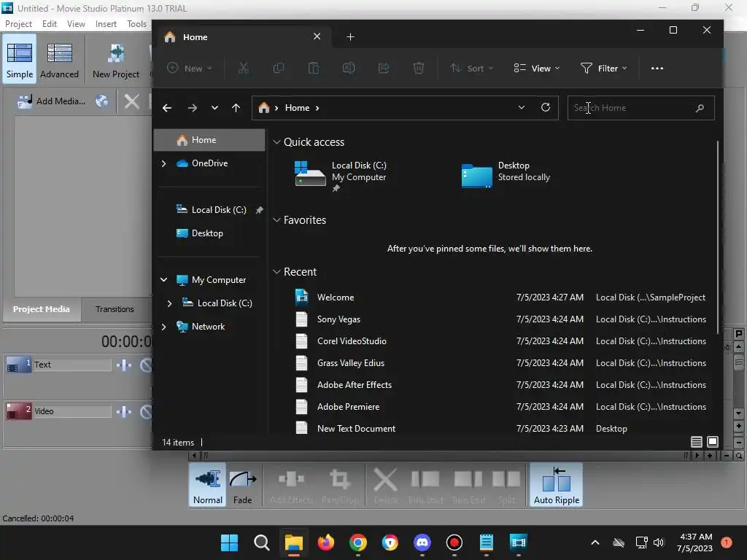Click the File Explorer vertical scrollbar
The width and height of the screenshot is (747, 560).
(x=718, y=237)
